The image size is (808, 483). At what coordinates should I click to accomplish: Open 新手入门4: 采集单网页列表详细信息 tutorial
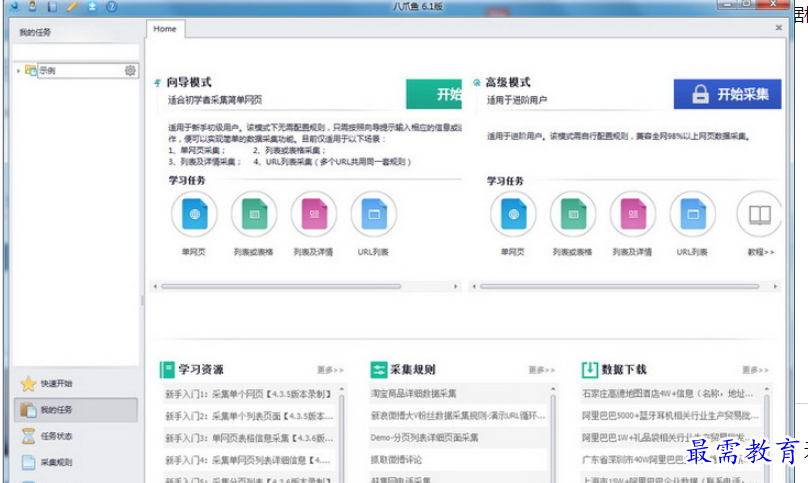pos(249,460)
